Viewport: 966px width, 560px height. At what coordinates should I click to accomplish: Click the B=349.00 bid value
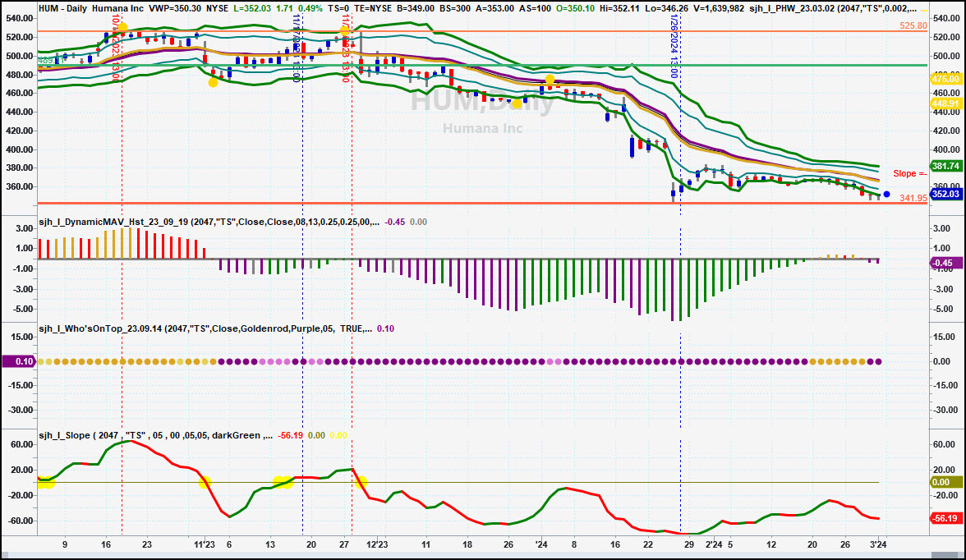point(416,9)
